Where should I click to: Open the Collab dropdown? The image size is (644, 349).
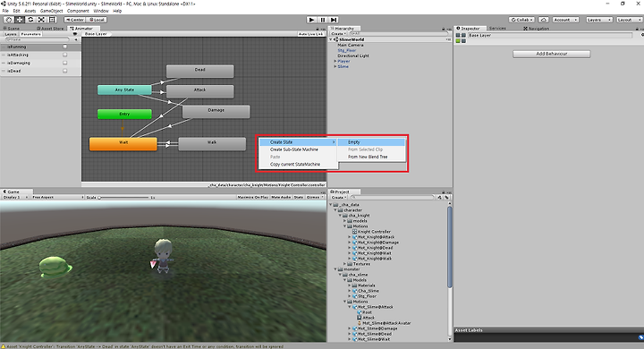[521, 20]
